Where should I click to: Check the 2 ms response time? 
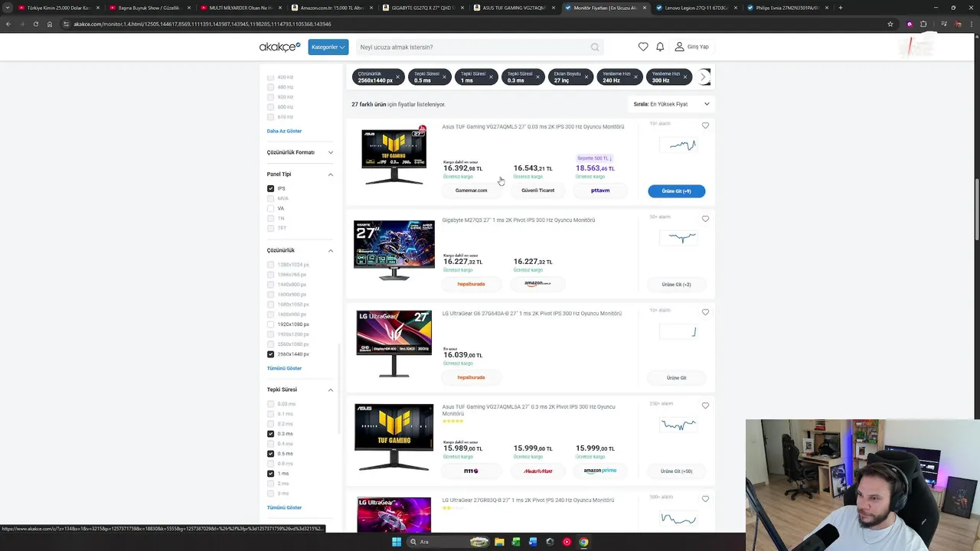[270, 484]
